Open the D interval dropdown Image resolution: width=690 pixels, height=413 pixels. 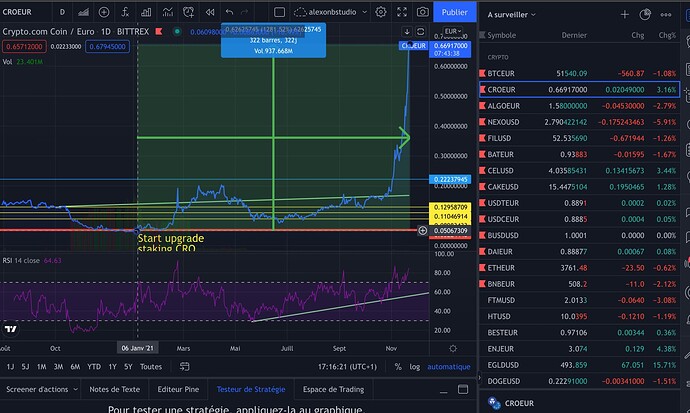pyautogui.click(x=62, y=12)
